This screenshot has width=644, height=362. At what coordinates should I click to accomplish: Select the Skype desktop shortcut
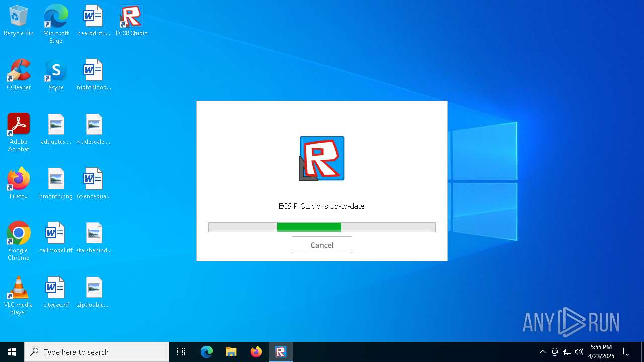pos(56,75)
